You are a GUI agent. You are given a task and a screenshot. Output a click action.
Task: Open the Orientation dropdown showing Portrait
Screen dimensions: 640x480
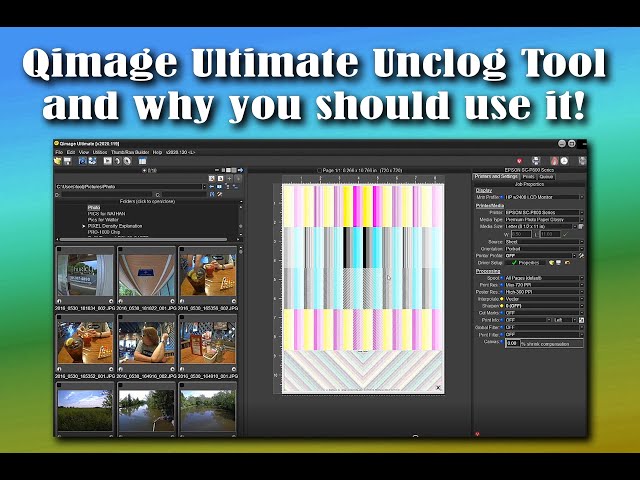[x=544, y=249]
